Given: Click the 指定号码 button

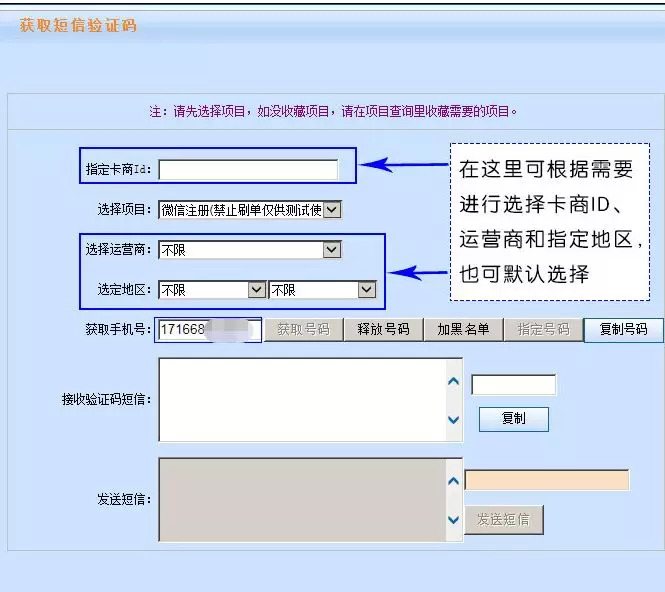Looking at the screenshot, I should pyautogui.click(x=543, y=330).
